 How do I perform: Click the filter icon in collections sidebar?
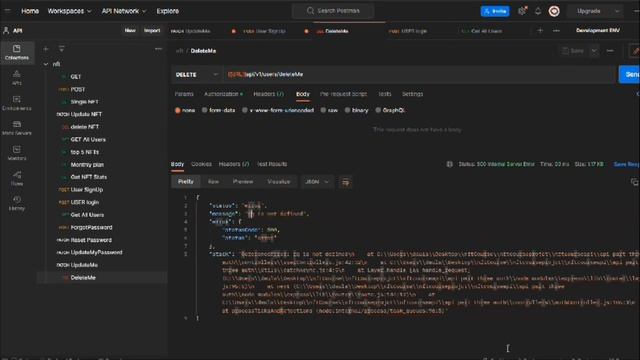click(62, 49)
